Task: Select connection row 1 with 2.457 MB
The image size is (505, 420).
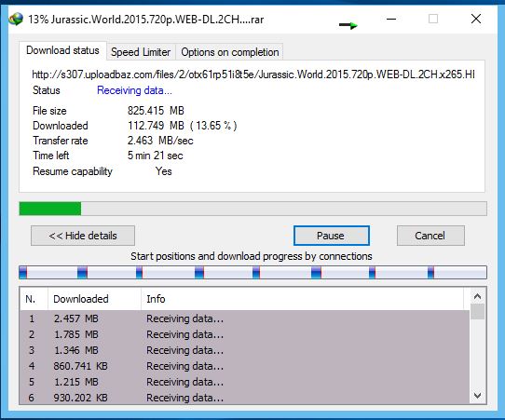Action: click(x=245, y=318)
